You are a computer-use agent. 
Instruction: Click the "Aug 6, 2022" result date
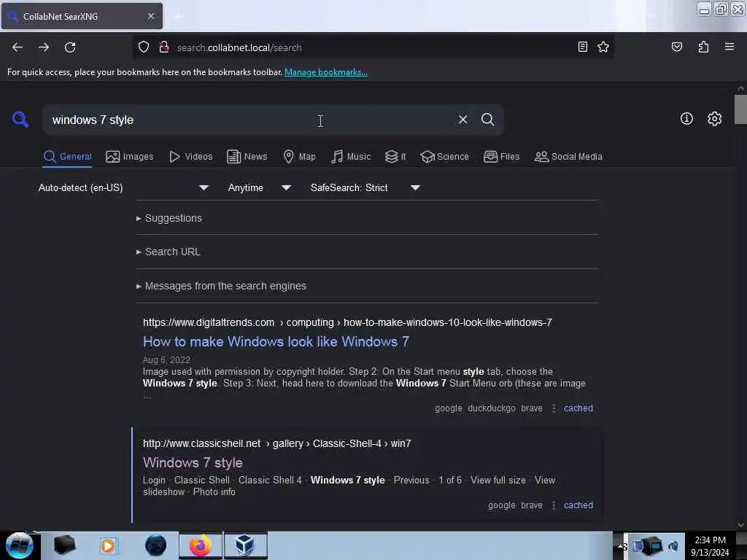tap(166, 359)
